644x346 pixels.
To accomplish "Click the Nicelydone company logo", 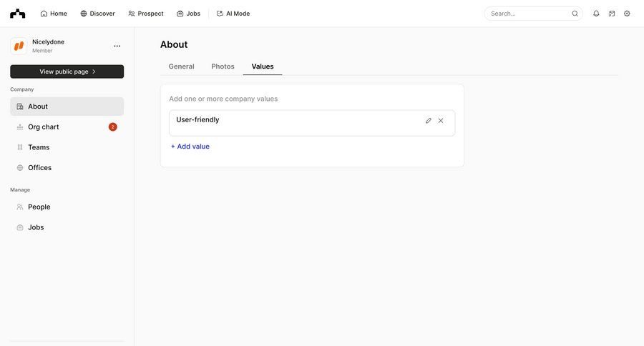I will click(x=19, y=46).
